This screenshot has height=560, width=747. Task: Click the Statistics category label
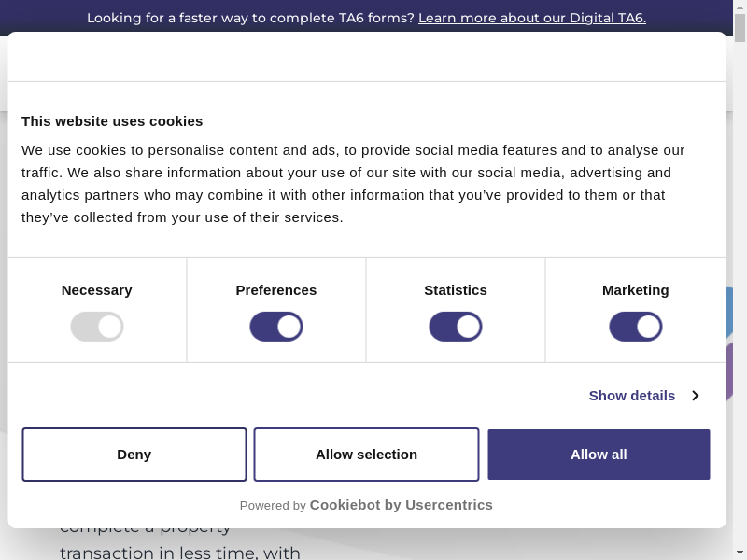(456, 290)
